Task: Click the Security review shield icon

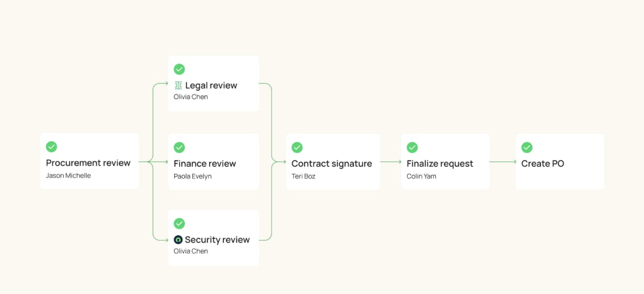Action: coord(178,240)
